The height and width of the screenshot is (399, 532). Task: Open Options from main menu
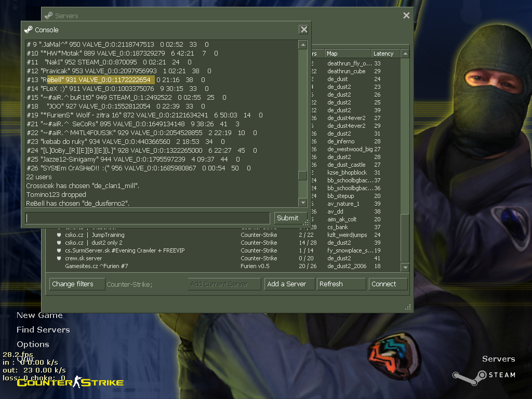coord(33,344)
